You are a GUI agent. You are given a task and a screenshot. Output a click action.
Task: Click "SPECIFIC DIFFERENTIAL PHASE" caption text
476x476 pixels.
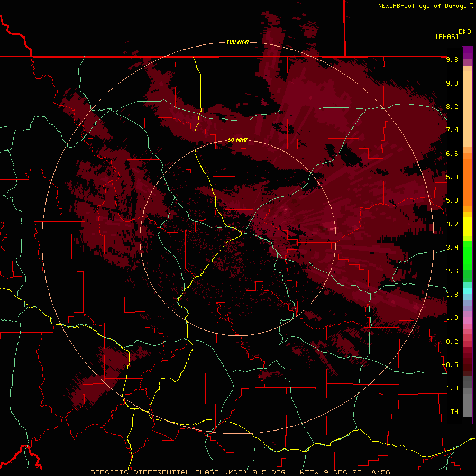point(154,472)
